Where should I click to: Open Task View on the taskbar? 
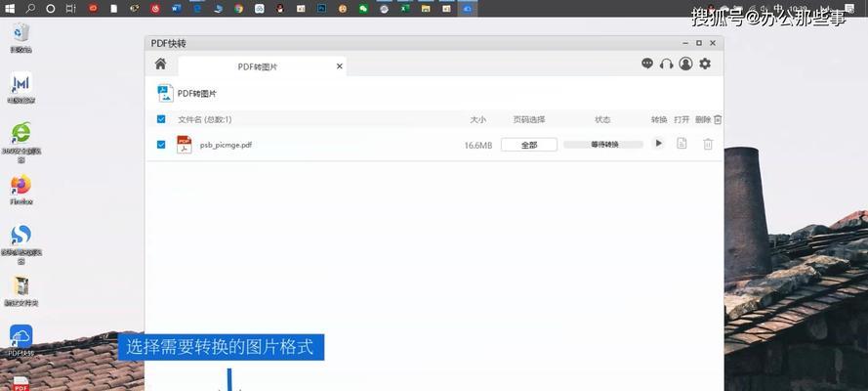pyautogui.click(x=71, y=8)
